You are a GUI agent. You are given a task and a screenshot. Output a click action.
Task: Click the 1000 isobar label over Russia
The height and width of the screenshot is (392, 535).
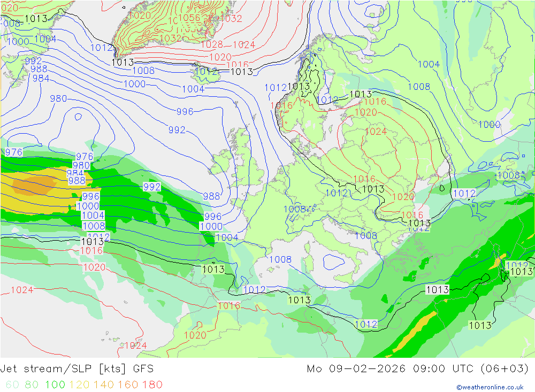tap(490, 124)
